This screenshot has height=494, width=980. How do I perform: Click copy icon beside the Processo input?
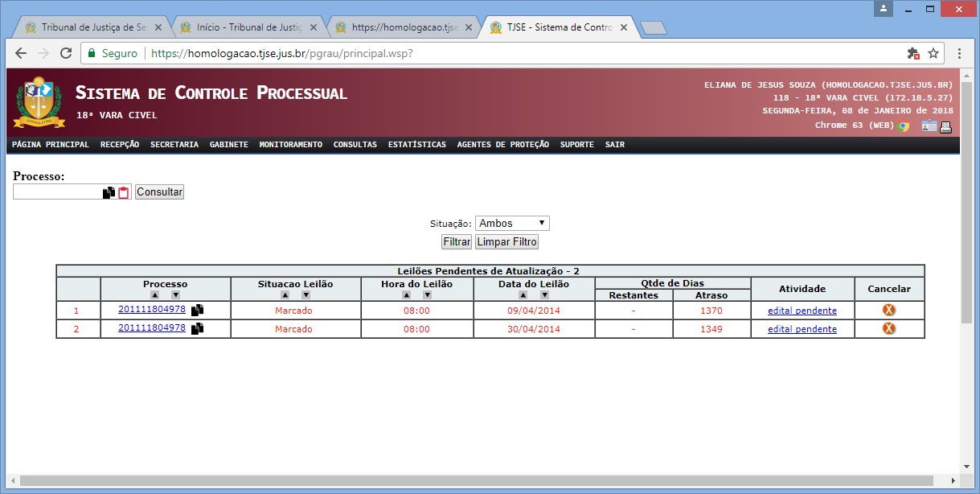tap(109, 192)
